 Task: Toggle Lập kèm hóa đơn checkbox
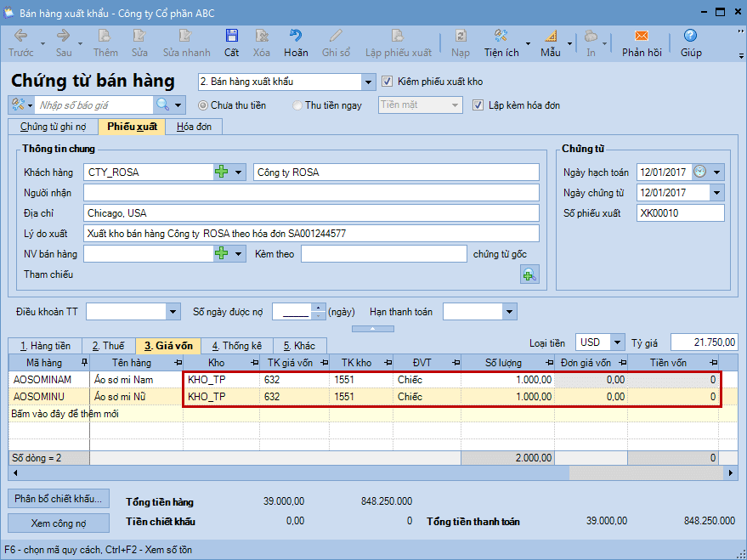click(478, 105)
